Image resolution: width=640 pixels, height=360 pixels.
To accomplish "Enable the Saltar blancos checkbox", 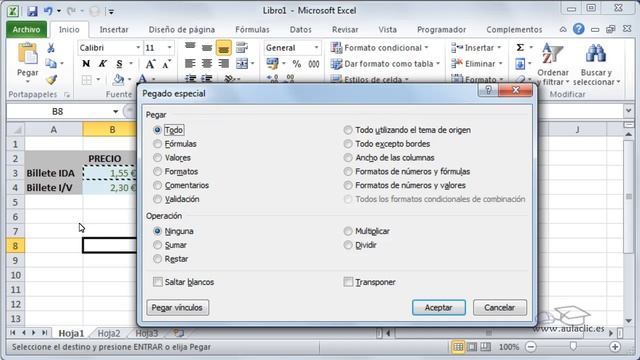I will tap(158, 282).
